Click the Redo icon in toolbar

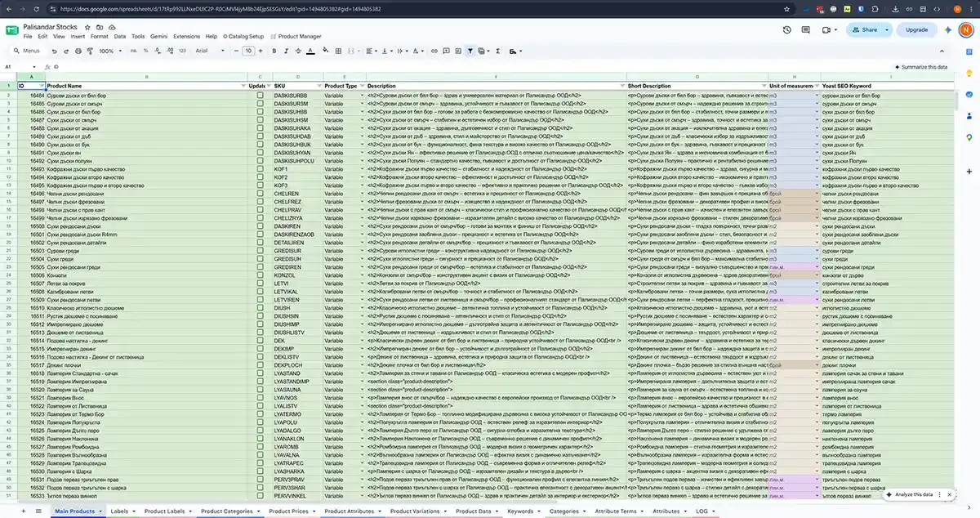65,51
